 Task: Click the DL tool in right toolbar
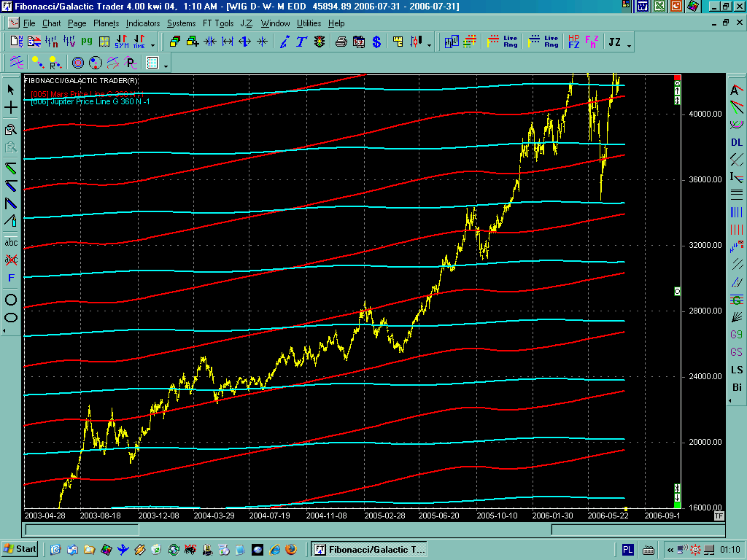737,143
